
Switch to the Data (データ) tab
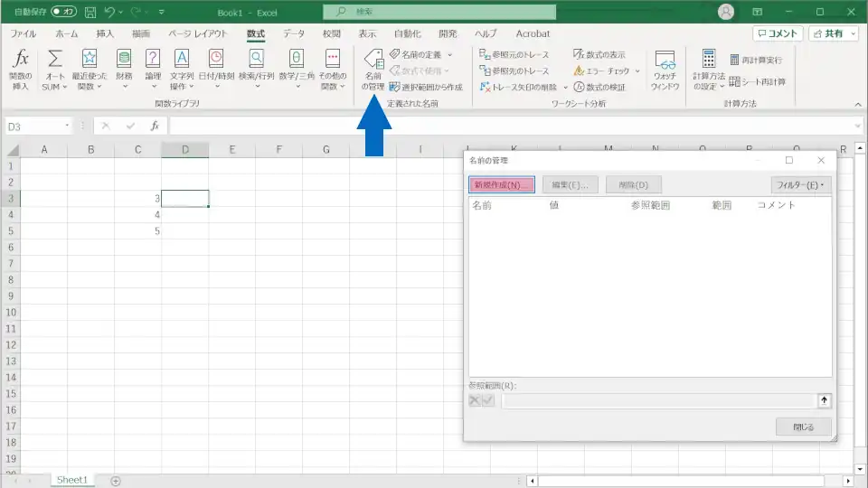tap(293, 33)
